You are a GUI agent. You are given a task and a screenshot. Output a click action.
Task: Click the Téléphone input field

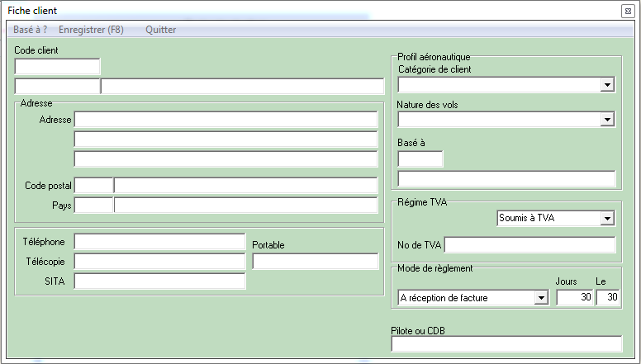point(159,241)
